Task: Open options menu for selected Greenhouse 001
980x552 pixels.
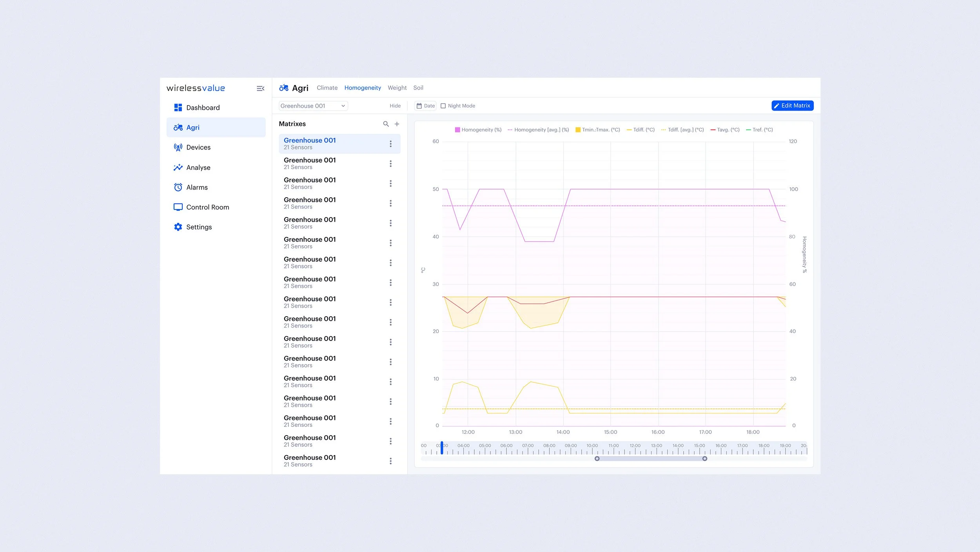Action: [x=390, y=144]
